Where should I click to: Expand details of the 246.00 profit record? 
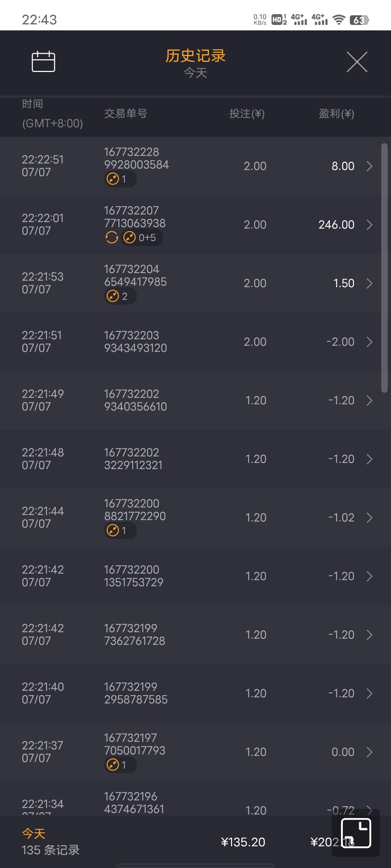[x=369, y=225]
